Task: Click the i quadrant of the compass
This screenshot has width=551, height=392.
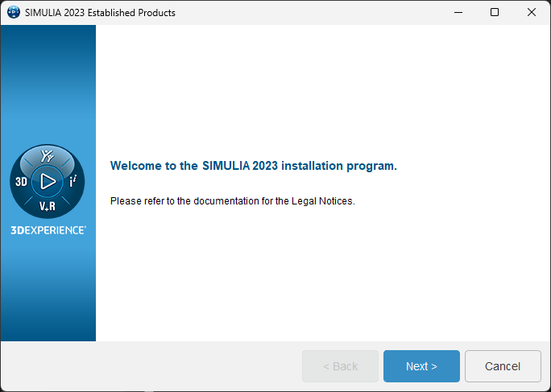Action: tap(72, 182)
